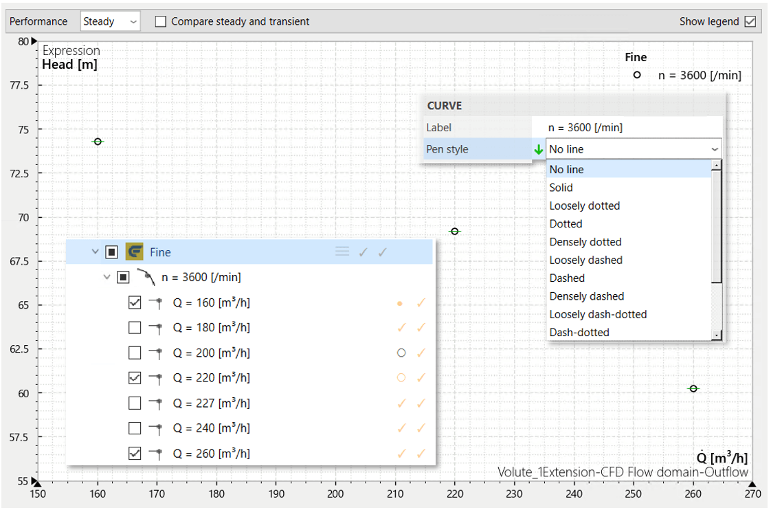
Task: Uncheck the Q = 260 [m³/h] checkbox
Action: 134,453
